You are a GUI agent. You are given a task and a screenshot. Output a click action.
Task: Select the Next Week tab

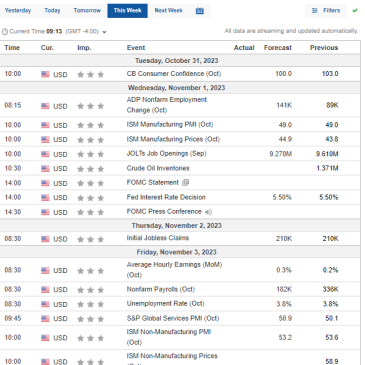coord(168,11)
